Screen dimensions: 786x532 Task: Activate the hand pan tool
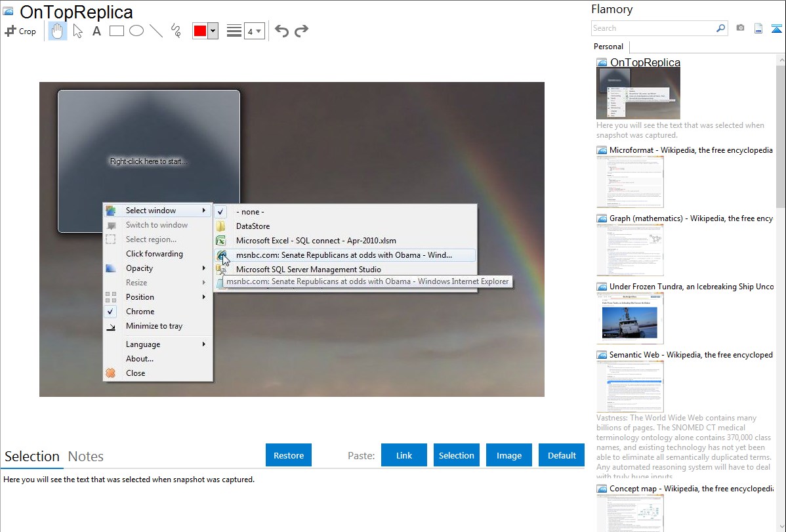[x=58, y=31]
